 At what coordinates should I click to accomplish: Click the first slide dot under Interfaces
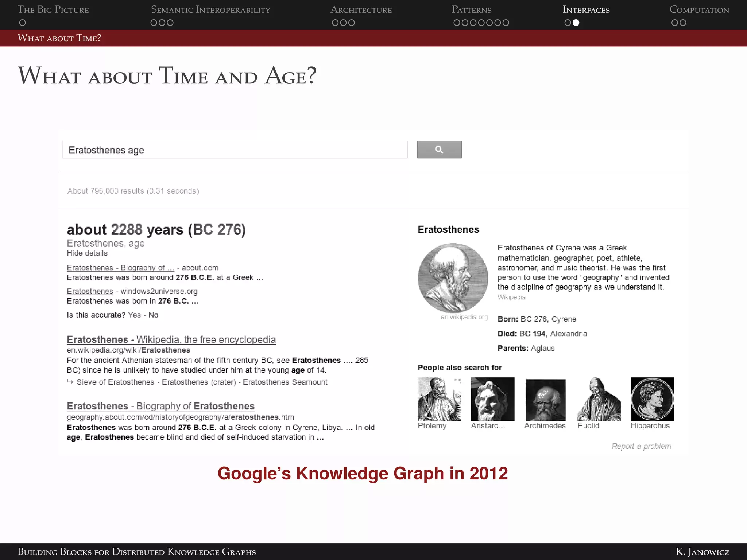[568, 23]
